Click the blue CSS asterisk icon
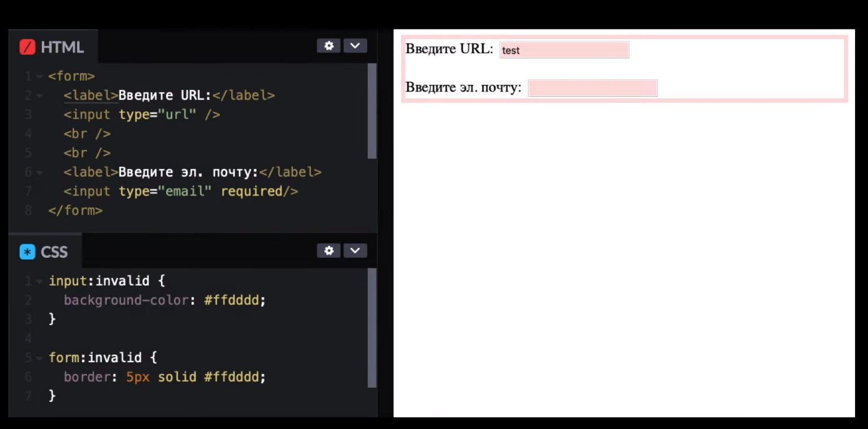 (x=27, y=252)
